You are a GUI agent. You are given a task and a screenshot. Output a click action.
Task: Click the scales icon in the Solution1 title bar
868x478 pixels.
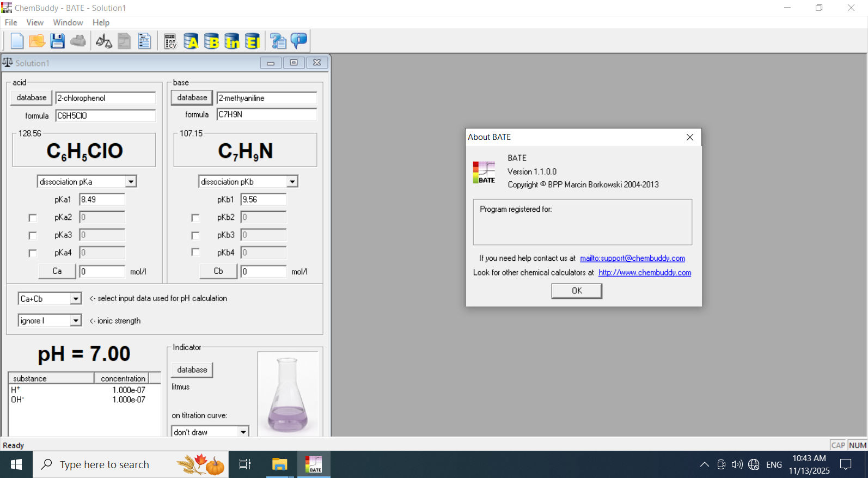8,63
